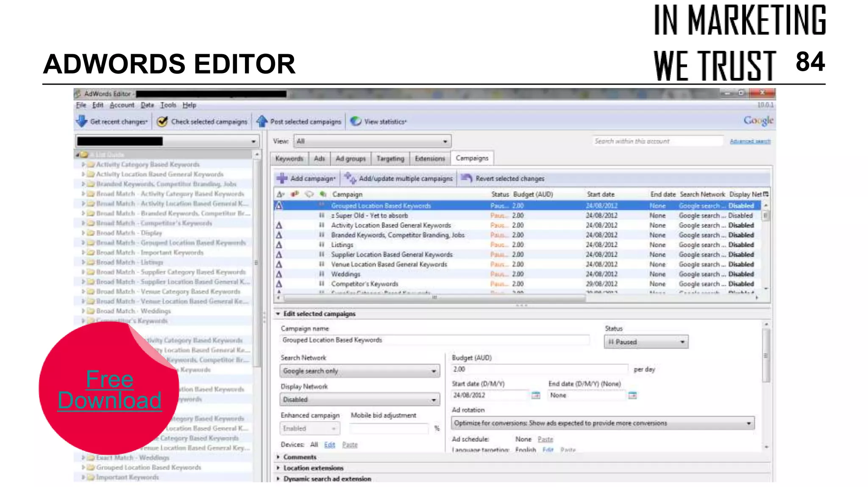Switch to the Extensions tab
Image resolution: width=868 pixels, height=487 pixels.
click(x=430, y=158)
